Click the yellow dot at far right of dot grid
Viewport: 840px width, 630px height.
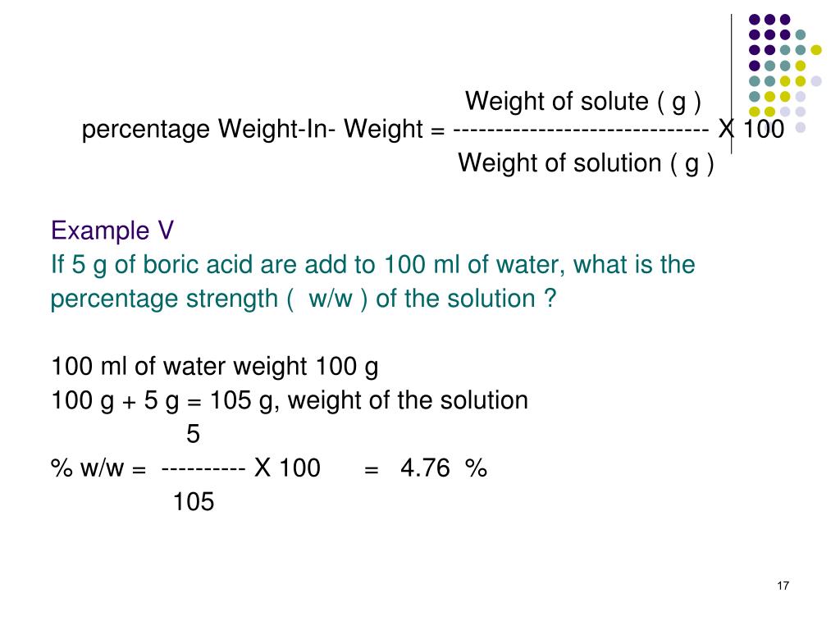pyautogui.click(x=816, y=50)
